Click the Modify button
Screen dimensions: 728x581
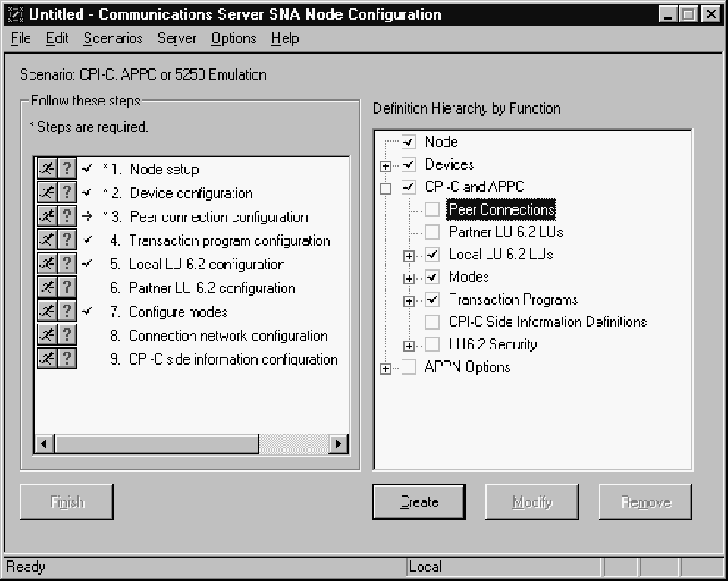[x=532, y=502]
